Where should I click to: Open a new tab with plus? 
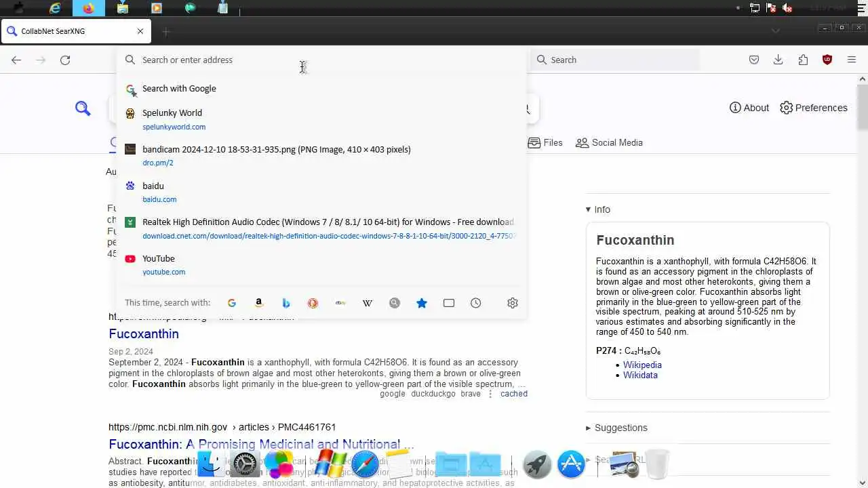tap(166, 31)
